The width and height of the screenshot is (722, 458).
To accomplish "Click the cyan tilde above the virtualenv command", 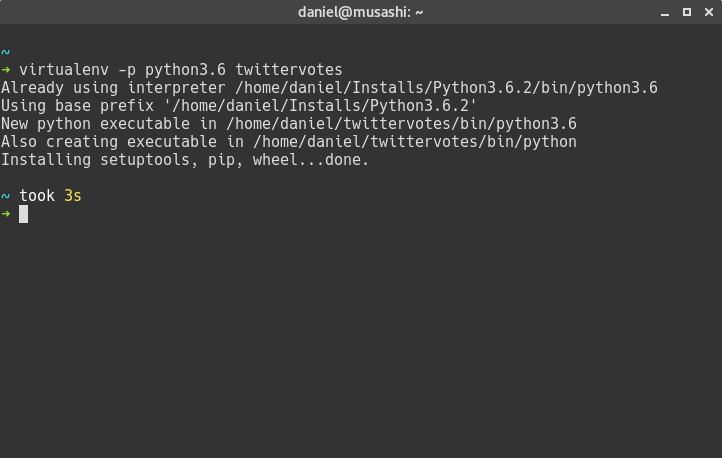I will pos(5,52).
